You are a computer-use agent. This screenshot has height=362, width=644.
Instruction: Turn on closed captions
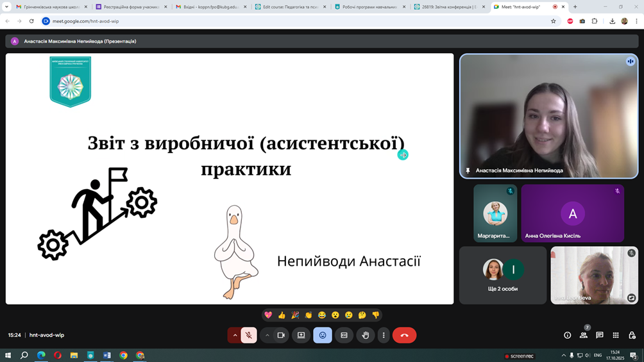pyautogui.click(x=344, y=335)
